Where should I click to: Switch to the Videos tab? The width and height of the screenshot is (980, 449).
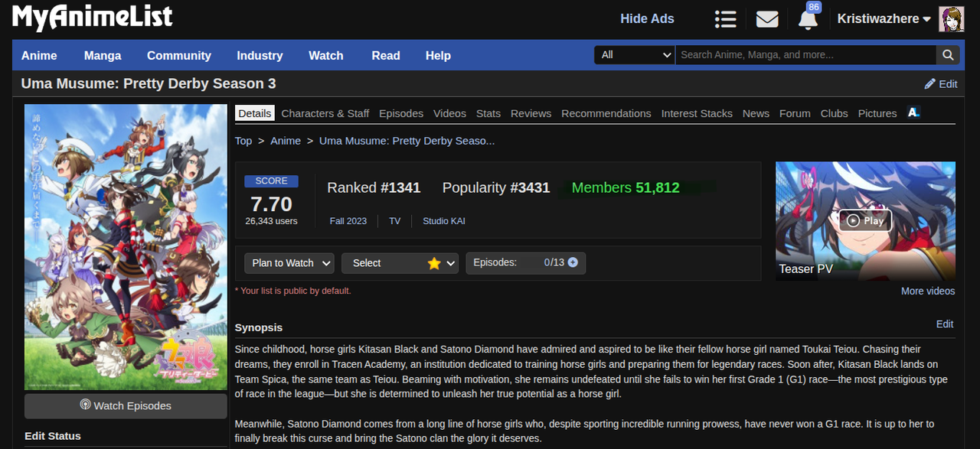point(449,113)
